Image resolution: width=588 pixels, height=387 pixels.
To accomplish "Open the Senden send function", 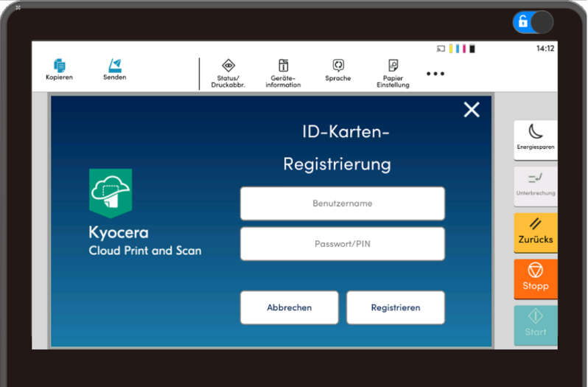I will pos(115,70).
